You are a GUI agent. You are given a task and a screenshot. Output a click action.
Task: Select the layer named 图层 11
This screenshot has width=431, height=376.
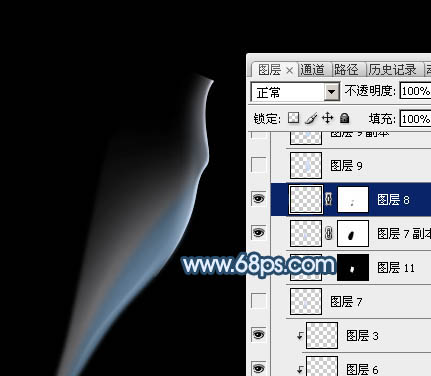pos(396,268)
